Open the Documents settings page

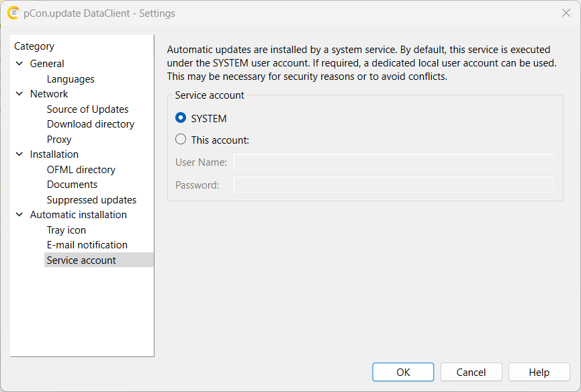click(x=72, y=185)
